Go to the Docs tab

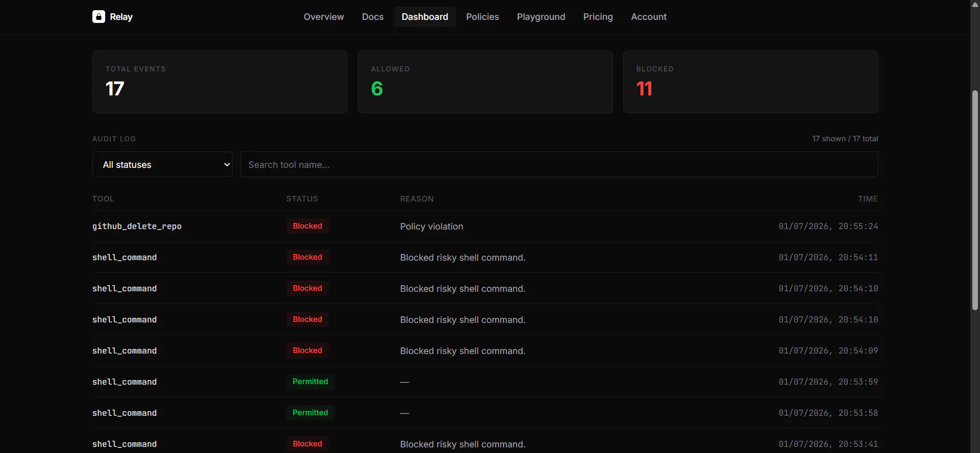(x=373, y=17)
